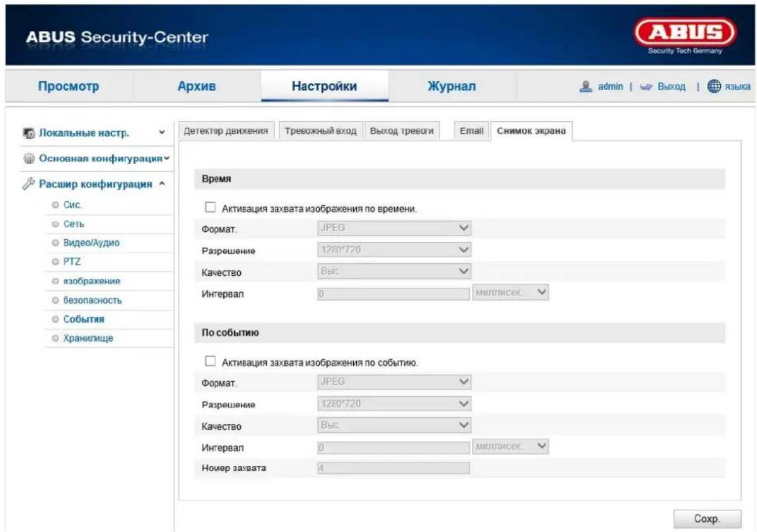Image resolution: width=757 pixels, height=532 pixels.
Task: Open Детектор движения tab
Action: click(x=225, y=131)
